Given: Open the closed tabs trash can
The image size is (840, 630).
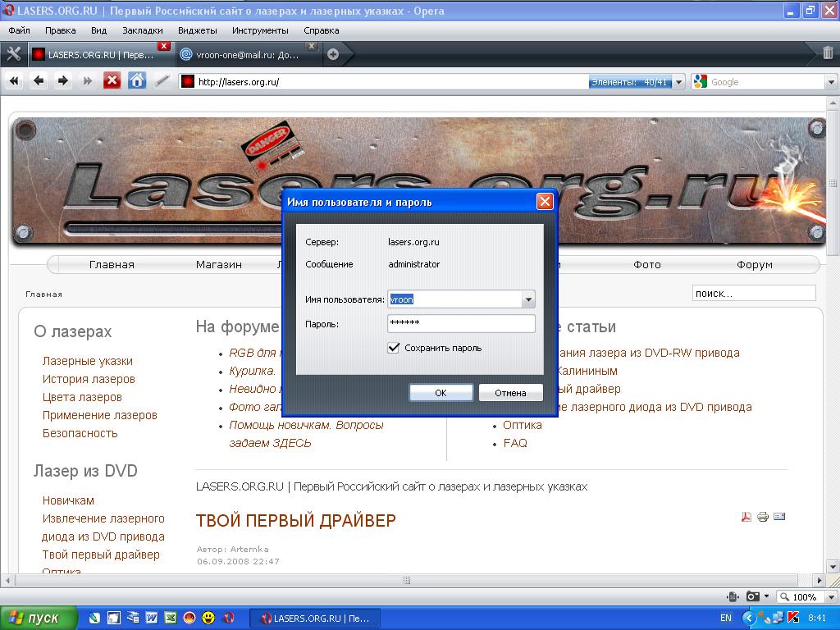Looking at the screenshot, I should pyautogui.click(x=828, y=52).
